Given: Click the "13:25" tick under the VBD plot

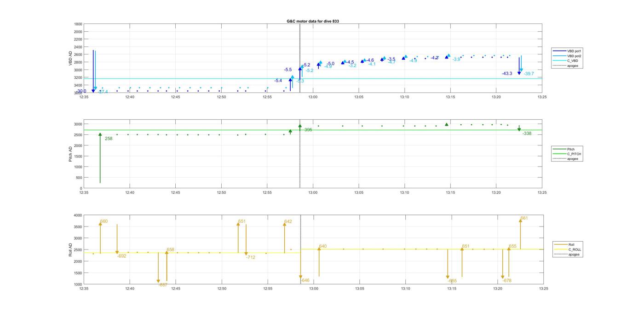Looking at the screenshot, I should [x=542, y=97].
